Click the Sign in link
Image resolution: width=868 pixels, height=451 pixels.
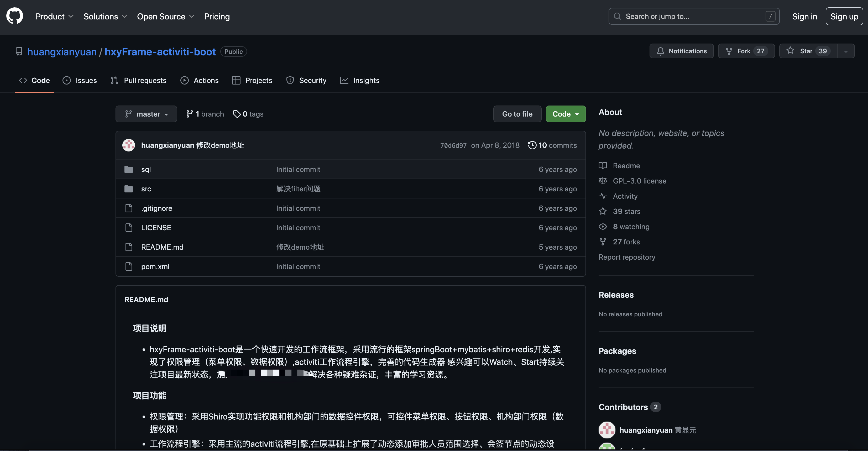(x=804, y=17)
